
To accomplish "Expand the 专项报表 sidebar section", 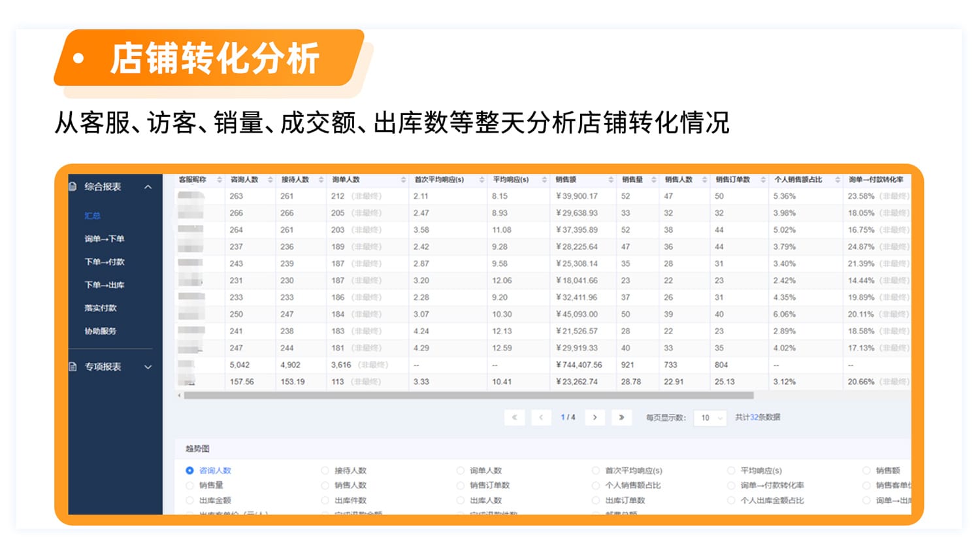I will pos(148,367).
